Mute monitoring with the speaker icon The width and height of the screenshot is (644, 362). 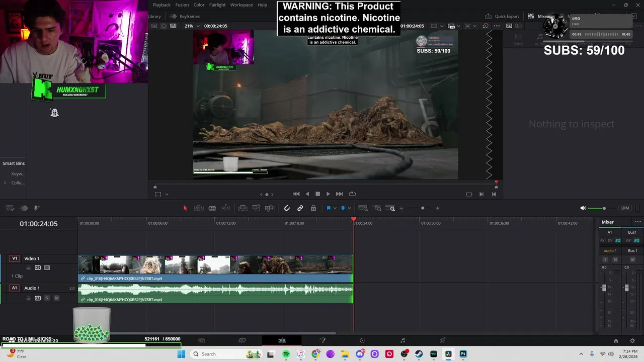[583, 208]
